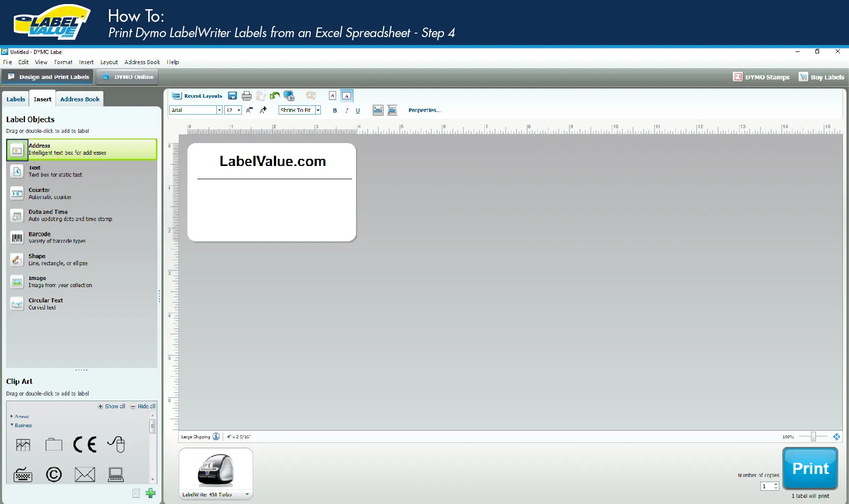Screen dimensions: 849x504
Task: Select the Text box object
Action: coord(81,171)
